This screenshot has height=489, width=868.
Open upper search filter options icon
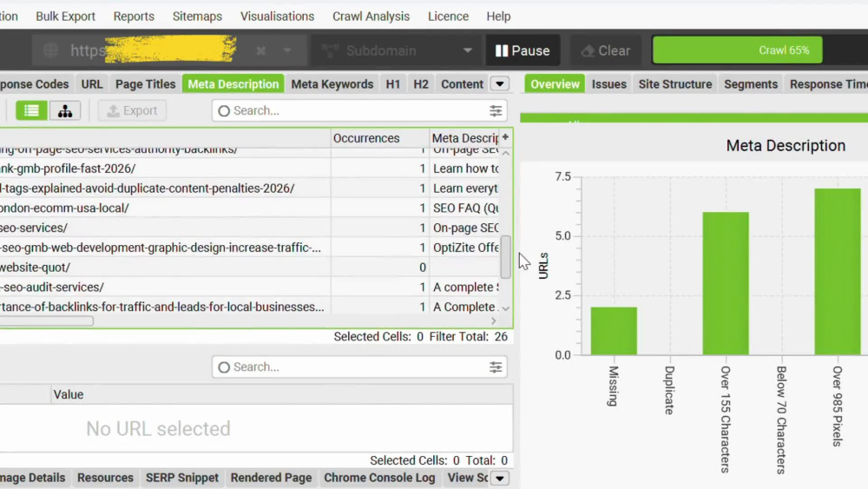[x=496, y=111]
